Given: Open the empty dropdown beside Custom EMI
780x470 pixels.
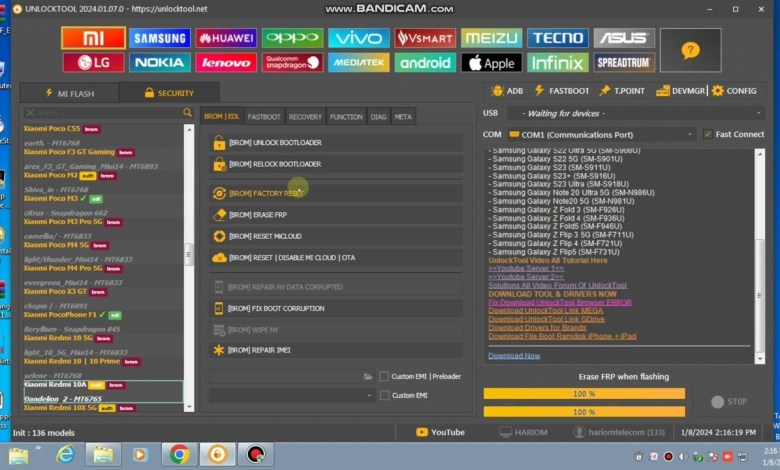Looking at the screenshot, I should (288, 395).
